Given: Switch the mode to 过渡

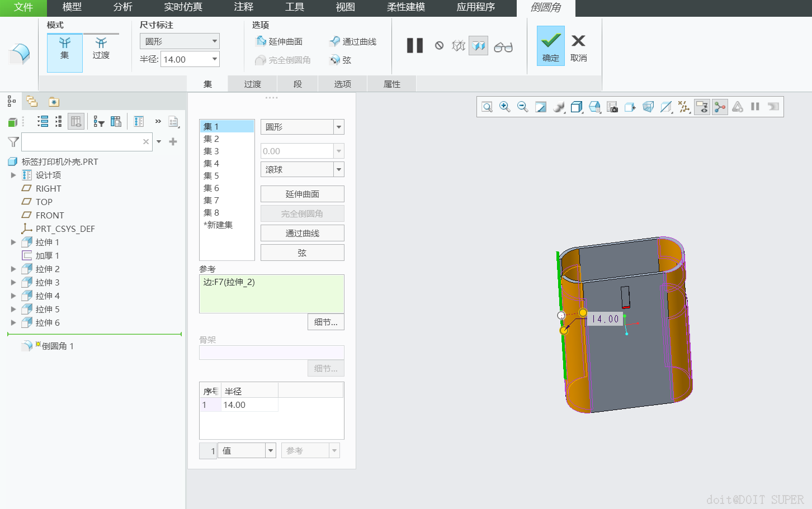Looking at the screenshot, I should [101, 48].
